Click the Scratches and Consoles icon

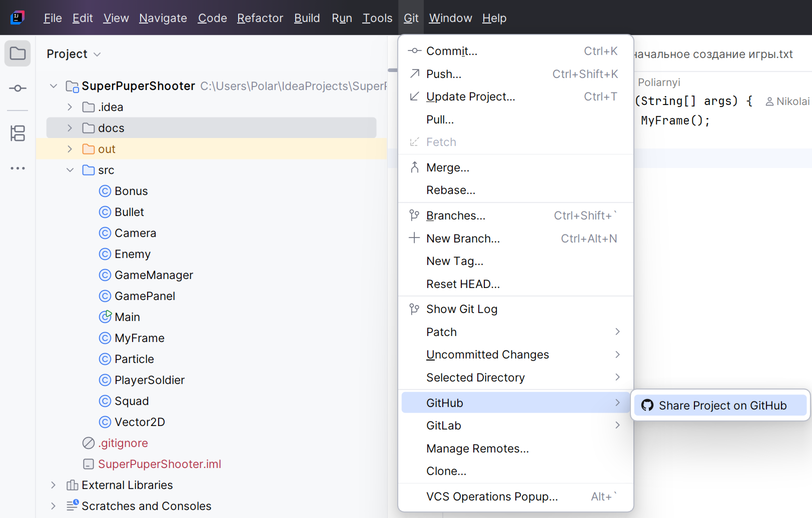(72, 506)
